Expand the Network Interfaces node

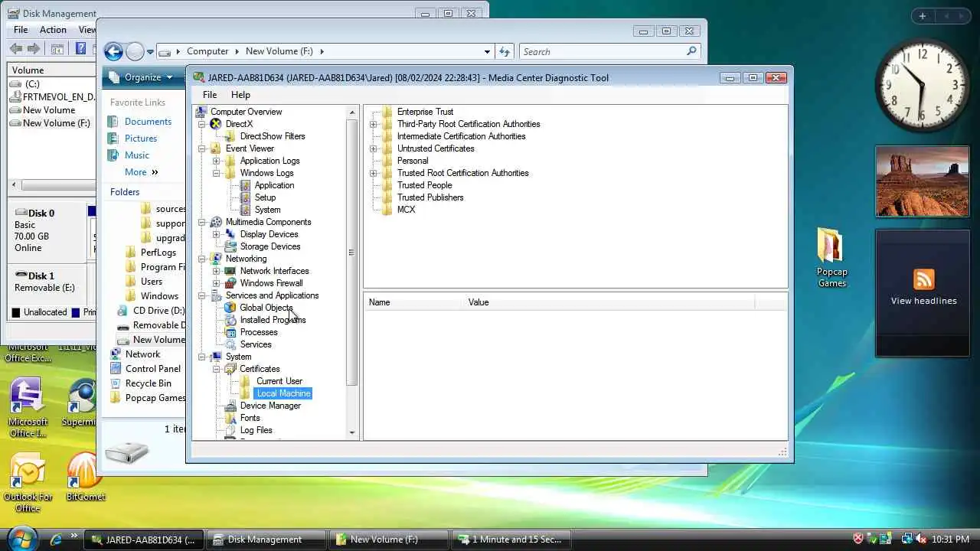(x=217, y=271)
